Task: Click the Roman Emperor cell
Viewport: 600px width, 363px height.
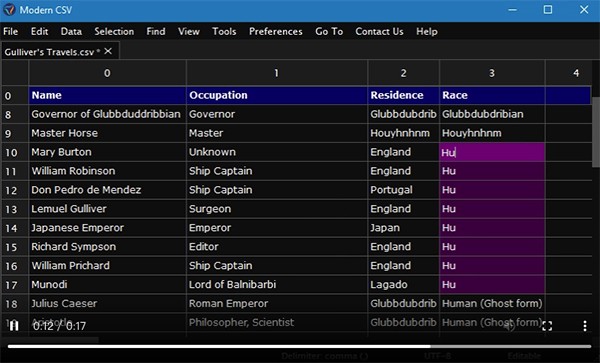Action: tap(277, 304)
